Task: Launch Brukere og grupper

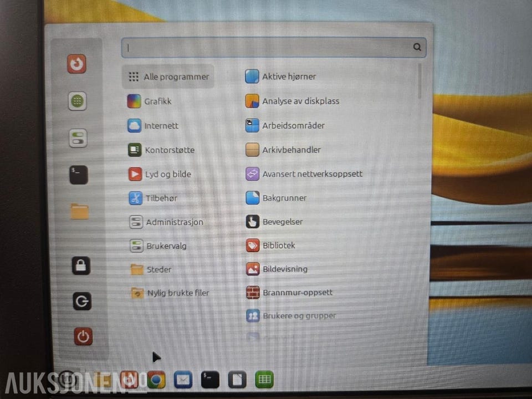Action: [291, 315]
